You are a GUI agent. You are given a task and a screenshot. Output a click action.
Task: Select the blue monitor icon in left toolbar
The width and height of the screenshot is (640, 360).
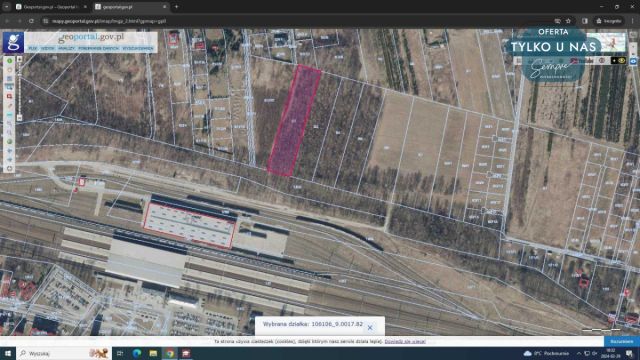pos(9,87)
